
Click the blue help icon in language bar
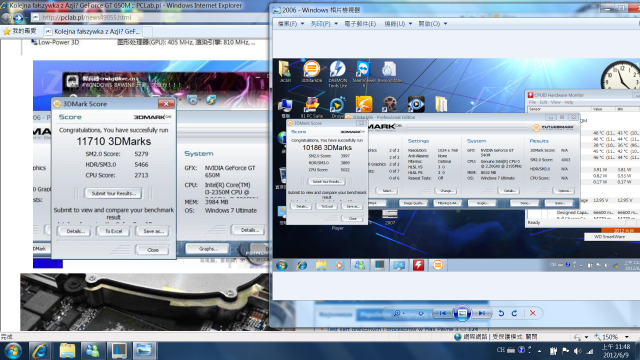pos(521,350)
